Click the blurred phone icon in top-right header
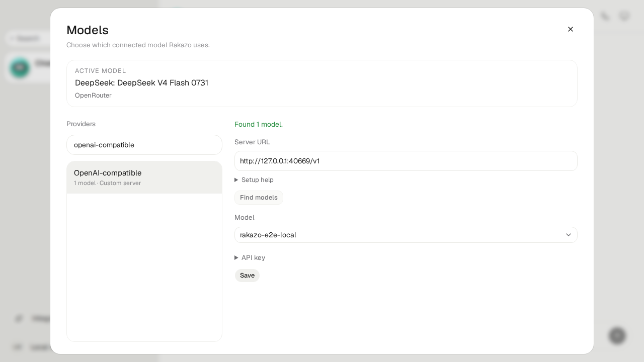 [x=605, y=16]
